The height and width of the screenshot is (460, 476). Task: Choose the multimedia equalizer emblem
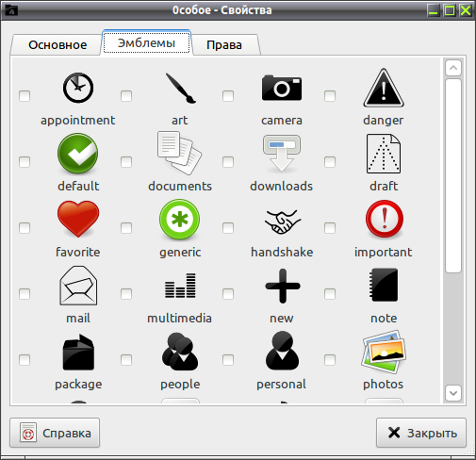pyautogui.click(x=180, y=286)
